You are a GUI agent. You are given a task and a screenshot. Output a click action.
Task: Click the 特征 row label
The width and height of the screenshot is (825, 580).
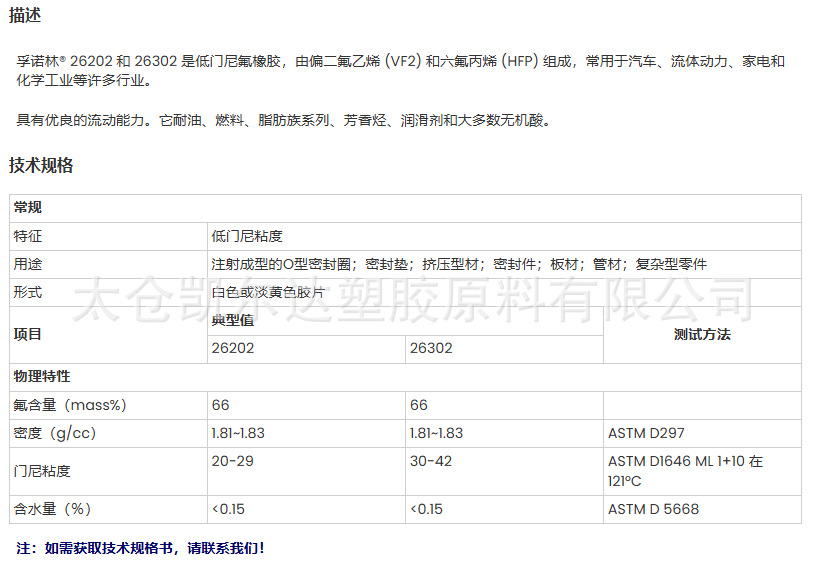[x=25, y=237]
